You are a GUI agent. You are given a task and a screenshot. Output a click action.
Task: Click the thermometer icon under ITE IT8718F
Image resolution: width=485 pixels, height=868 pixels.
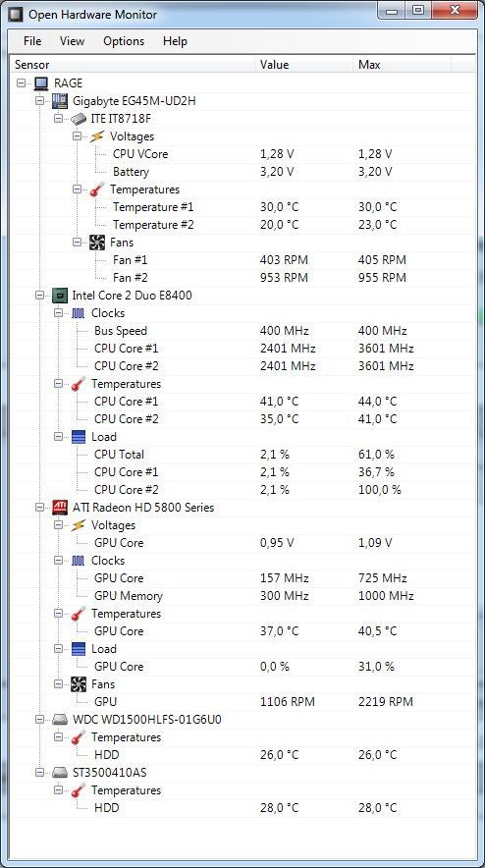click(97, 190)
